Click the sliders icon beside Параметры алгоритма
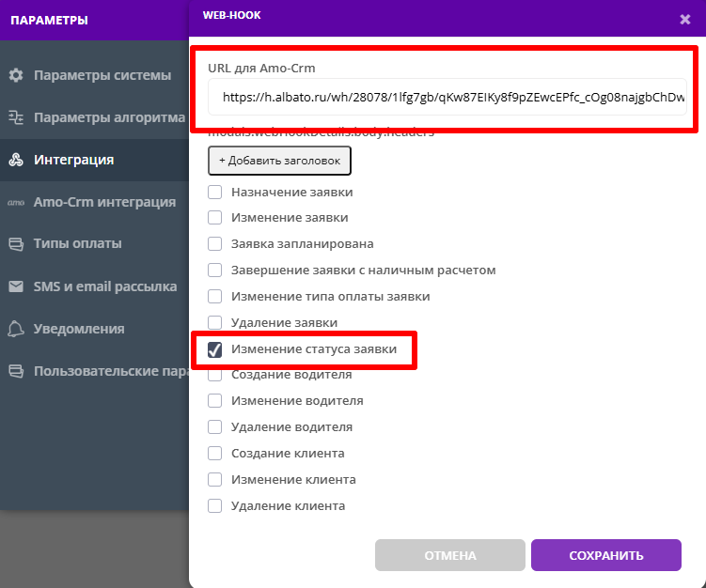Image resolution: width=706 pixels, height=588 pixels. click(x=15, y=117)
